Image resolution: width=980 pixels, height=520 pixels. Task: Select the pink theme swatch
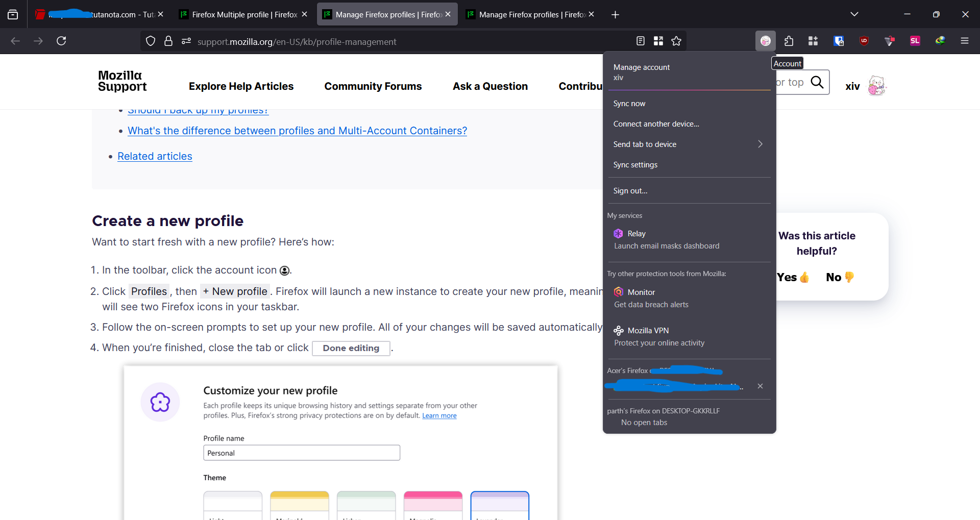(433, 504)
